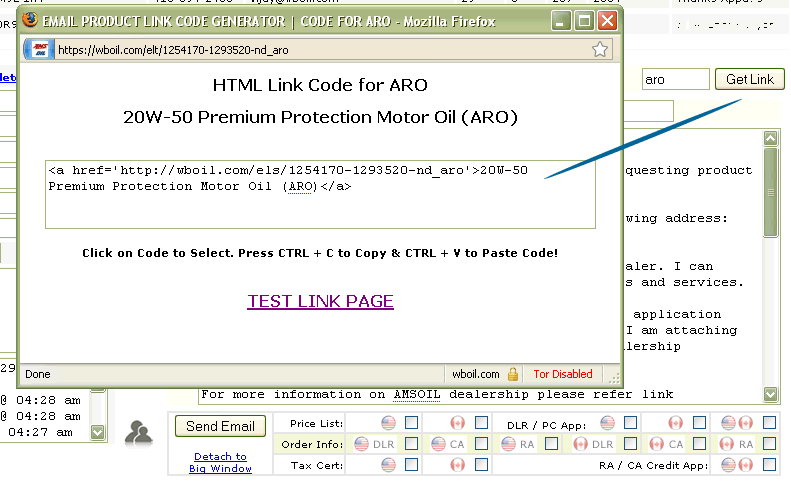Viewport: 791px width, 486px height.
Task: Check the Order Info Canada DLR checkbox
Action: pyautogui.click(x=631, y=443)
